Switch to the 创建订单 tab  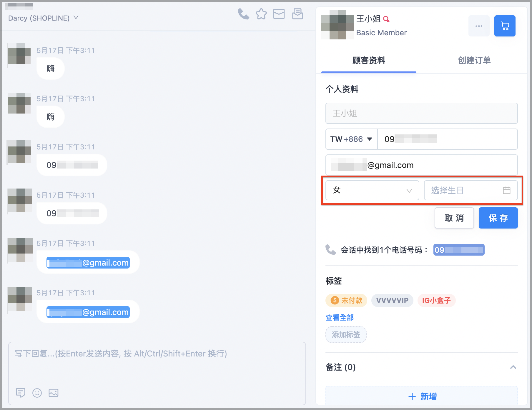(x=474, y=60)
